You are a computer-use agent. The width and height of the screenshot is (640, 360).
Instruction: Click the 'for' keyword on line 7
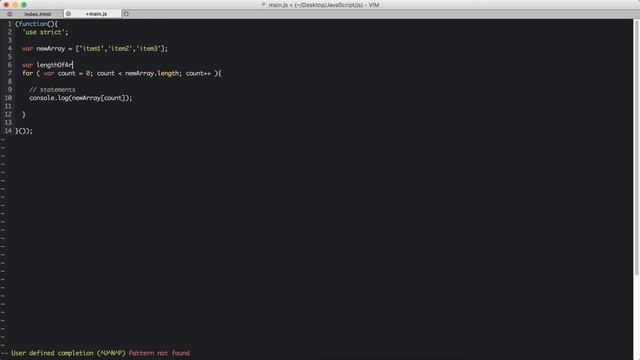27,73
